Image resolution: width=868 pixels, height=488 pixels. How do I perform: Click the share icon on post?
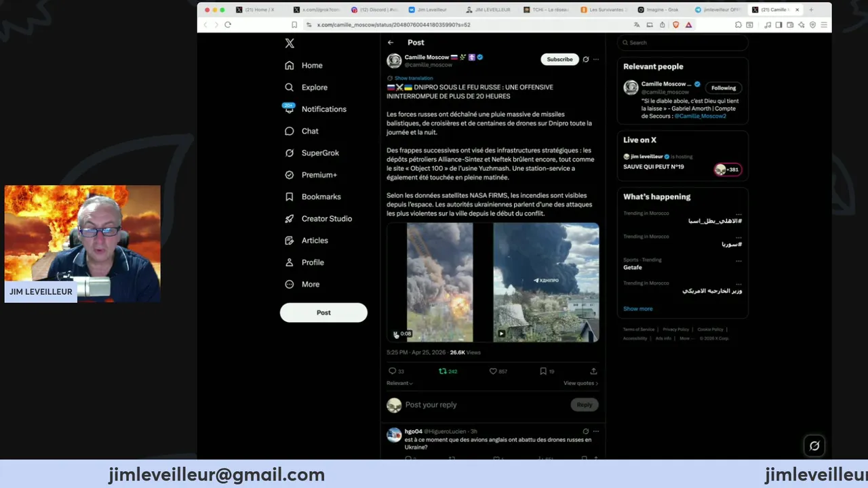coord(594,371)
